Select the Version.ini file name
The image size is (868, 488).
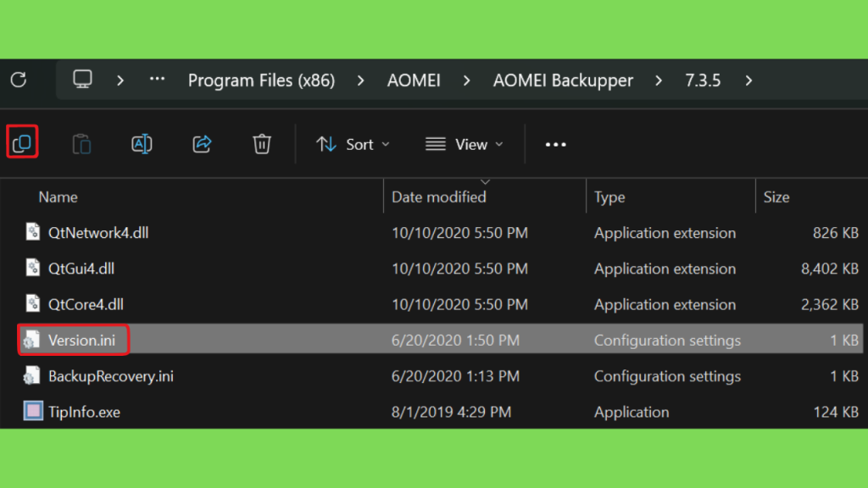point(81,341)
